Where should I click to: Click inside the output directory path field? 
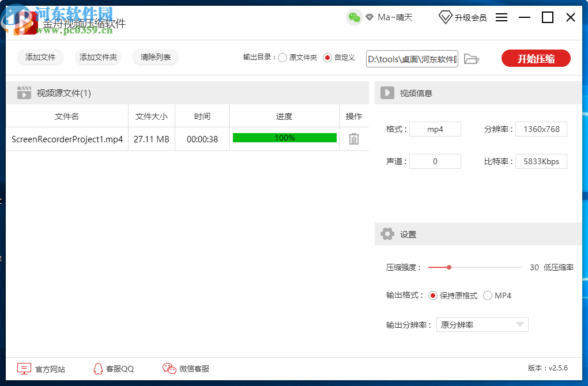[x=412, y=58]
